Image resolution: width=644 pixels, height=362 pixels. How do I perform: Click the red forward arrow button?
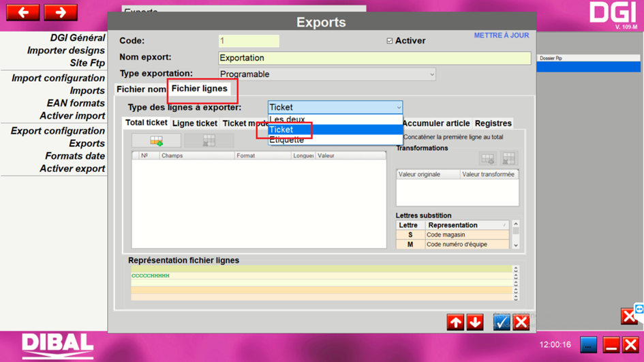[x=61, y=12]
